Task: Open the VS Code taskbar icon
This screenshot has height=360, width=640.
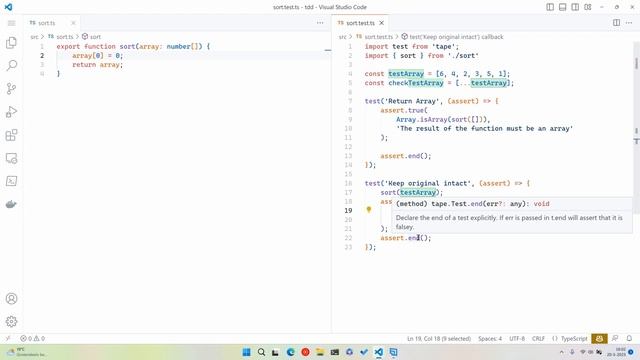Action: tap(379, 352)
